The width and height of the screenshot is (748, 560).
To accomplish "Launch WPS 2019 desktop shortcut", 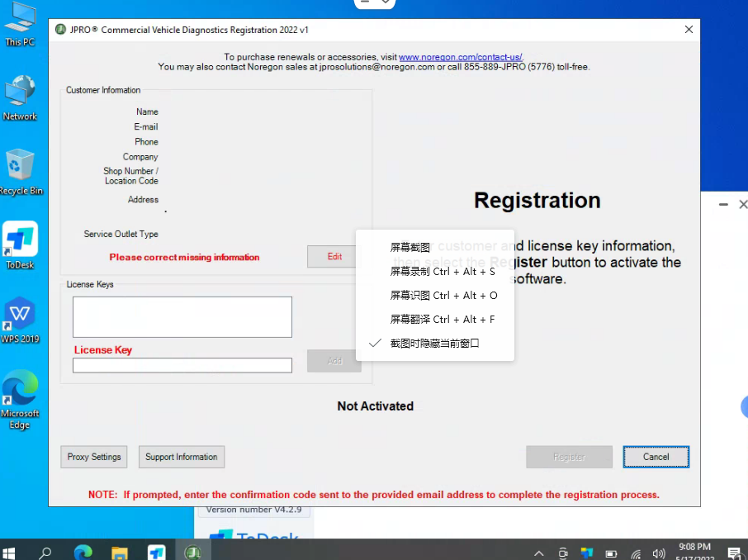I will pyautogui.click(x=20, y=320).
